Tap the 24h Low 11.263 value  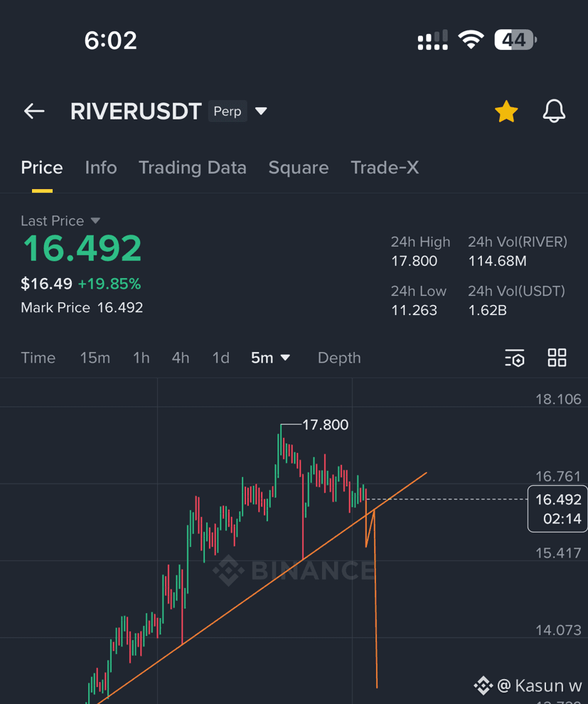[414, 310]
